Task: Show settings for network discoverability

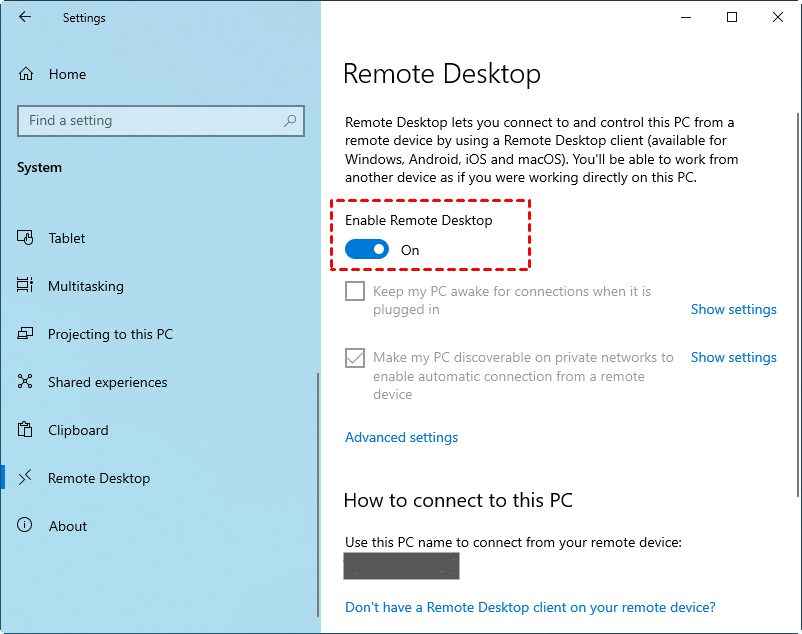Action: 733,357
